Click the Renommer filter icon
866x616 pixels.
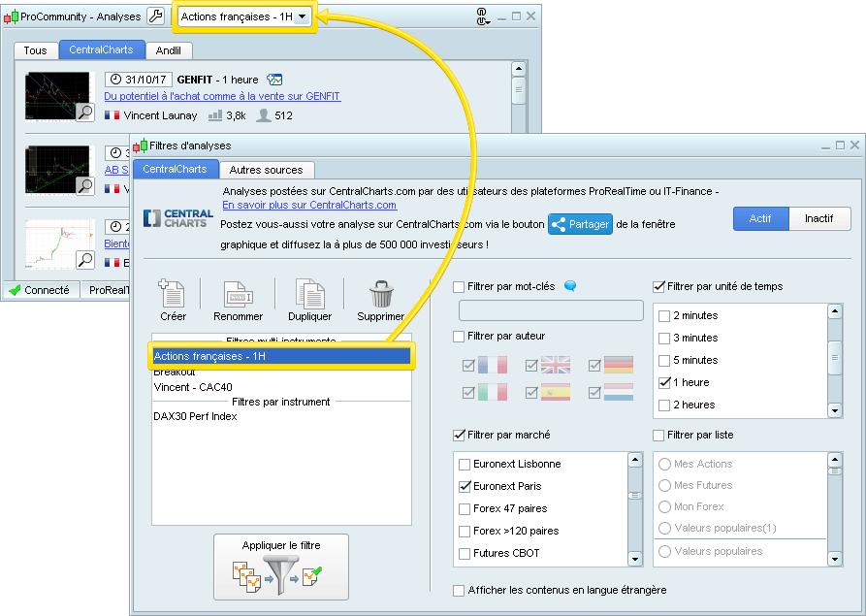[238, 294]
